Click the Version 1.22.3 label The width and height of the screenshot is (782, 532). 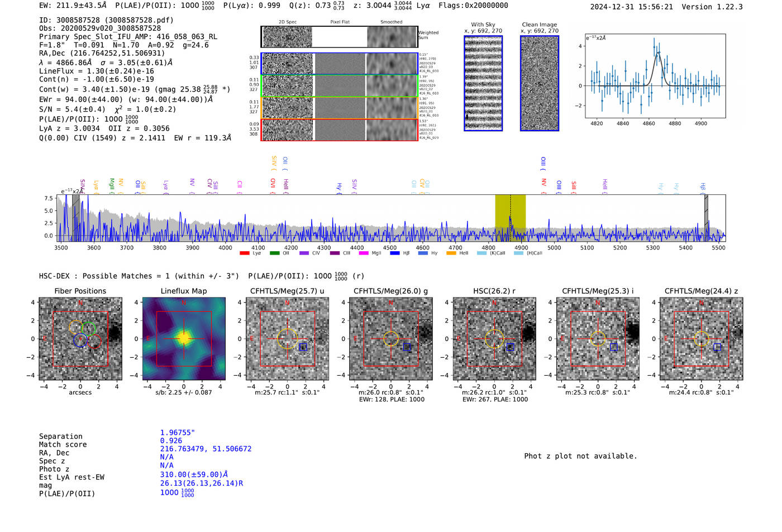point(713,7)
